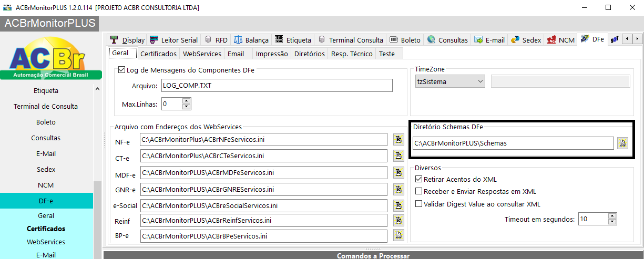Decrease Timeout em segundos value
Screen dimensions: 644x259
[x=612, y=222]
